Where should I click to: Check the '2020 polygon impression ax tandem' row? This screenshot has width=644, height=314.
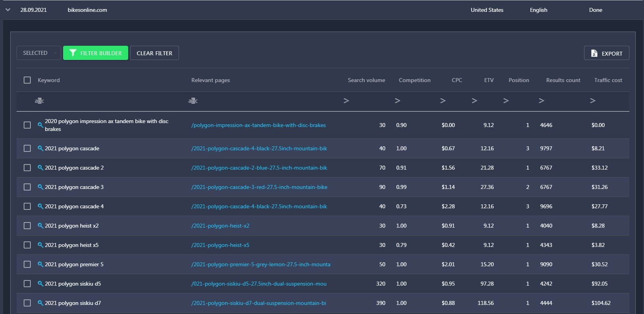click(27, 125)
